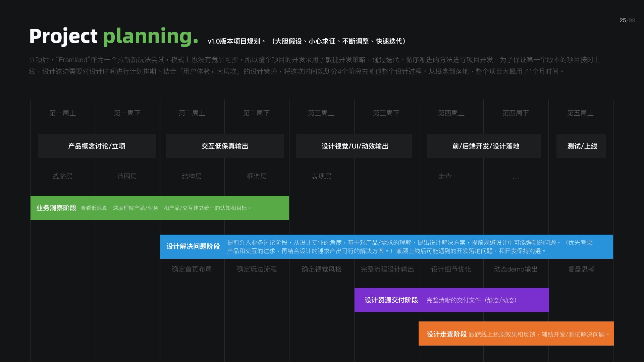The width and height of the screenshot is (644, 362).
Task: Click the purple 设计资源交付阶段 bar
Action: click(x=451, y=300)
